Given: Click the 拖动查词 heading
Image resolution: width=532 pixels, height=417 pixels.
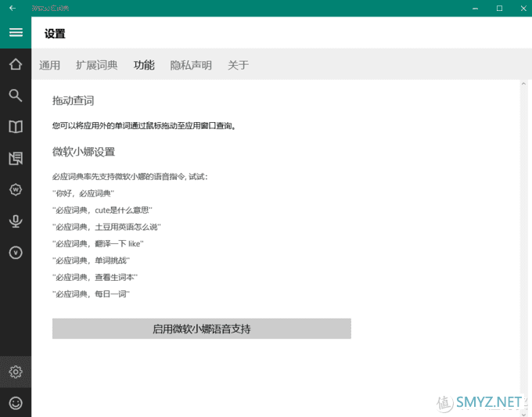Looking at the screenshot, I should click(73, 100).
